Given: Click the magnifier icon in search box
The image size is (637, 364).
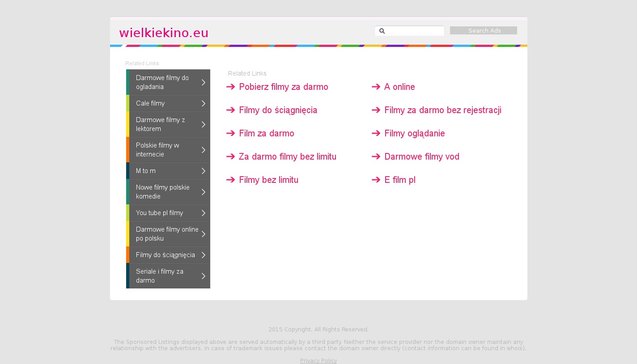Looking at the screenshot, I should pyautogui.click(x=382, y=31).
